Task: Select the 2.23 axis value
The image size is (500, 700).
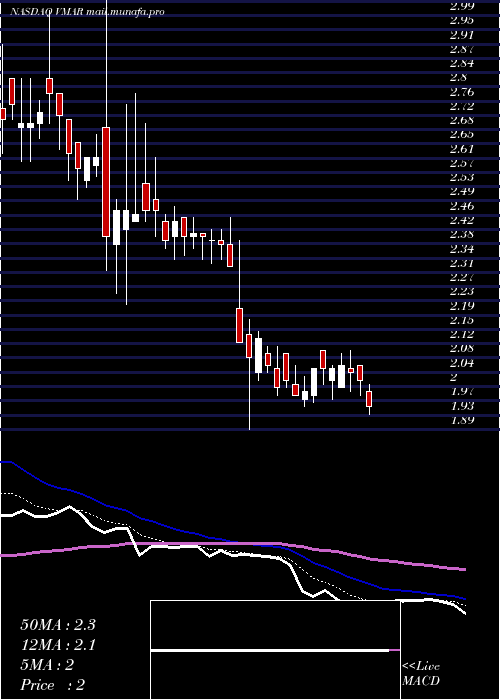Action: [x=461, y=292]
